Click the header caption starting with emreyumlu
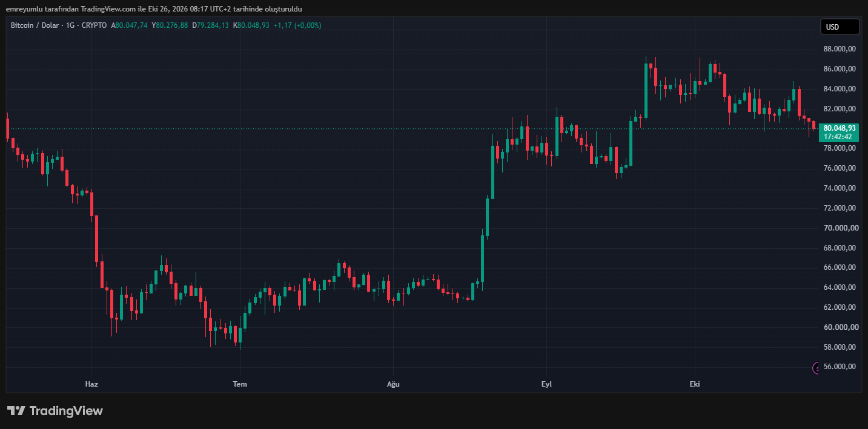868x429 pixels. [154, 9]
